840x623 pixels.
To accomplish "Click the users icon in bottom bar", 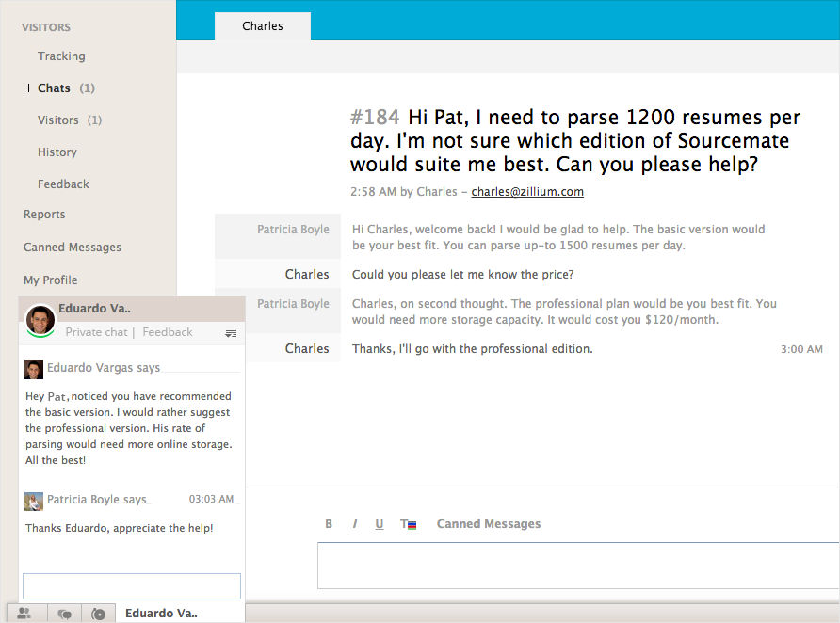I will (x=24, y=614).
